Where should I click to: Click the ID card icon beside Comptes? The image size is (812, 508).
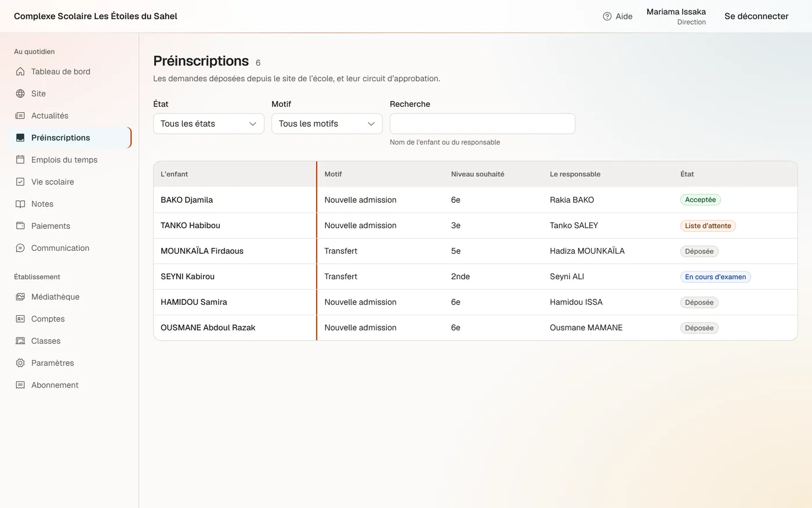click(x=20, y=319)
